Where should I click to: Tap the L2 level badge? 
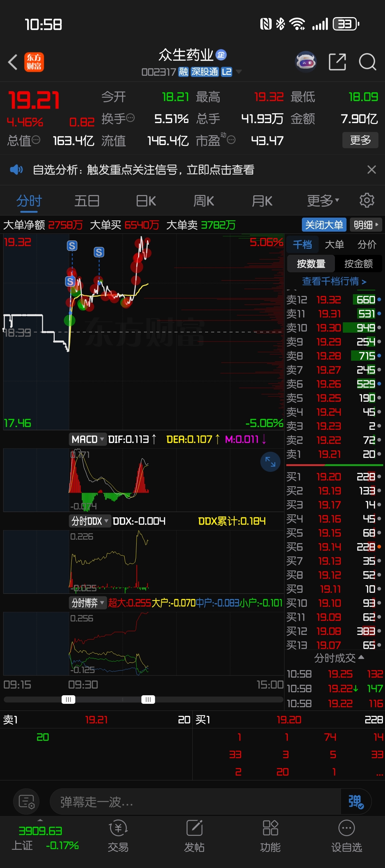[x=226, y=72]
